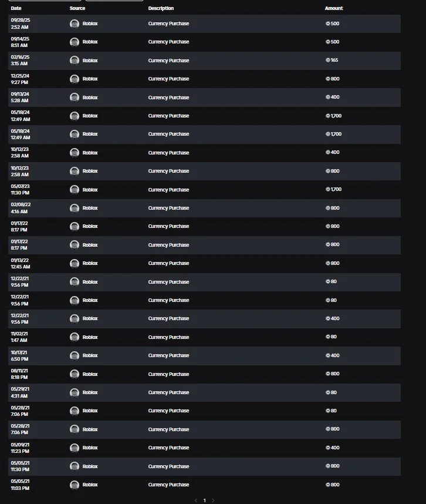Click the avatar icon on the 11/02/21 row
Screen dimensions: 426x504
click(75, 337)
